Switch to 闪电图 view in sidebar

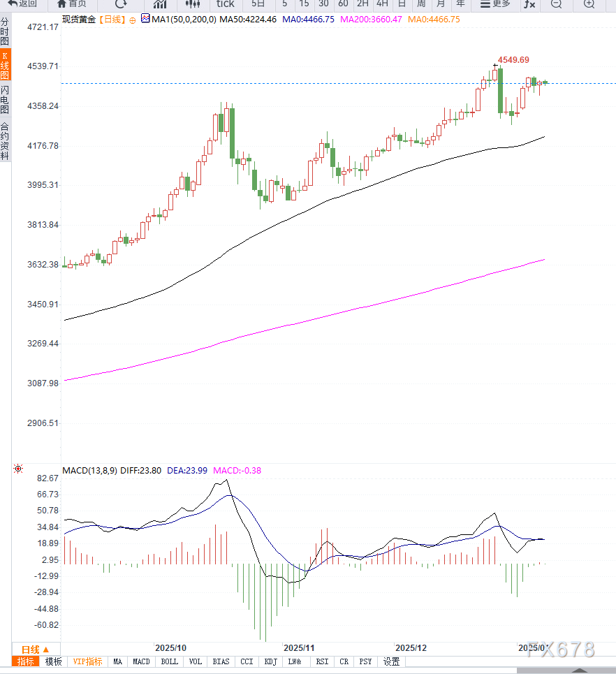(5, 101)
